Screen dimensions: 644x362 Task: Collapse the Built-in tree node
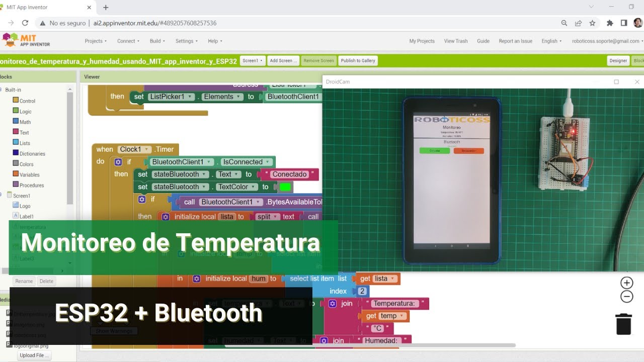(2, 89)
